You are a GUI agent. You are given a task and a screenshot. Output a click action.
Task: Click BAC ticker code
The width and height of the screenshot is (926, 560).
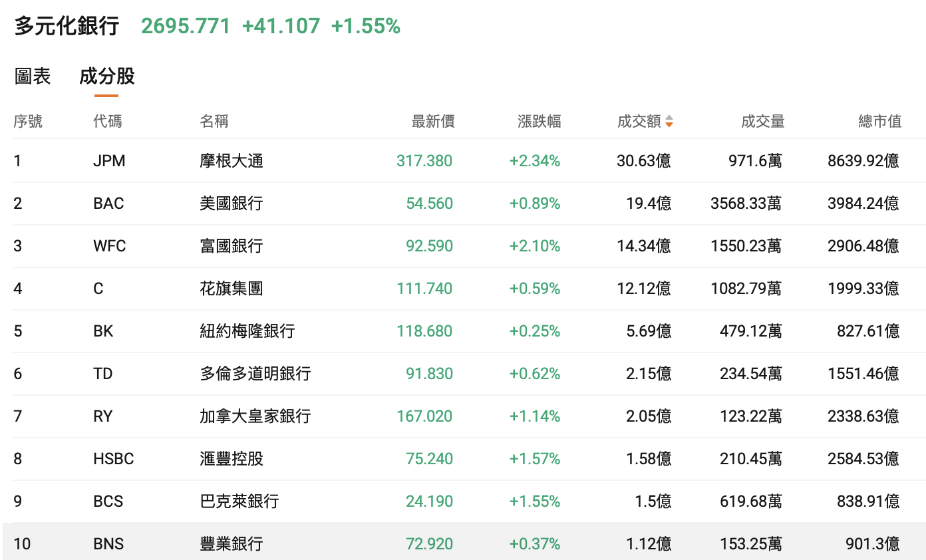[x=108, y=204]
